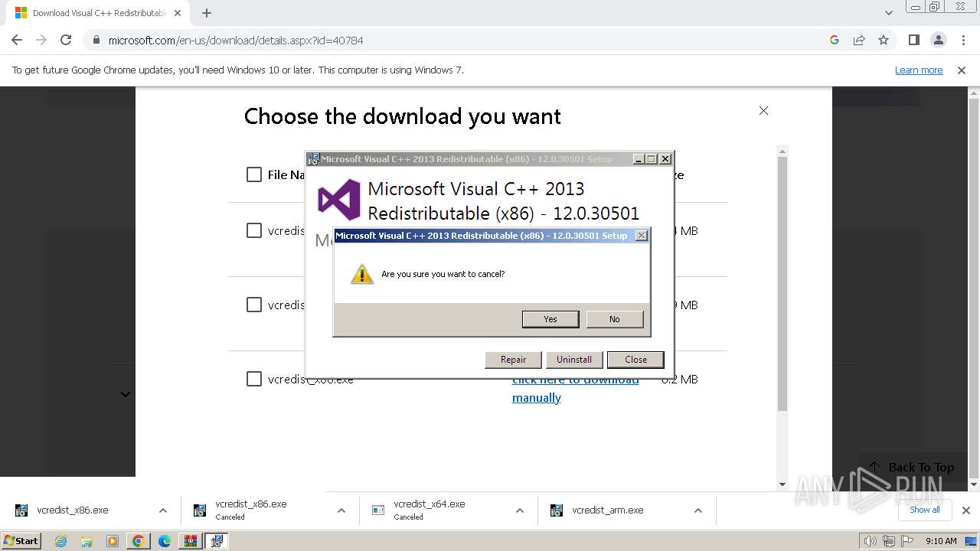Open the Learn more link in Chrome infobar
This screenshot has height=551, width=980.
coord(919,70)
